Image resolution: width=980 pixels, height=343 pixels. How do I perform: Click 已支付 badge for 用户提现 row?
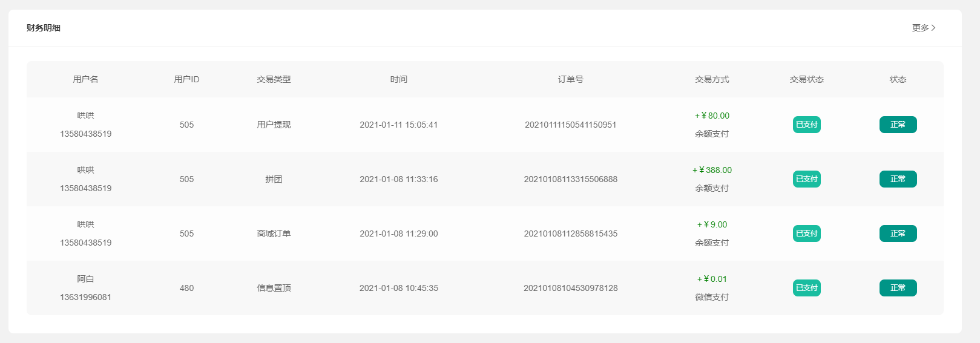[806, 125]
